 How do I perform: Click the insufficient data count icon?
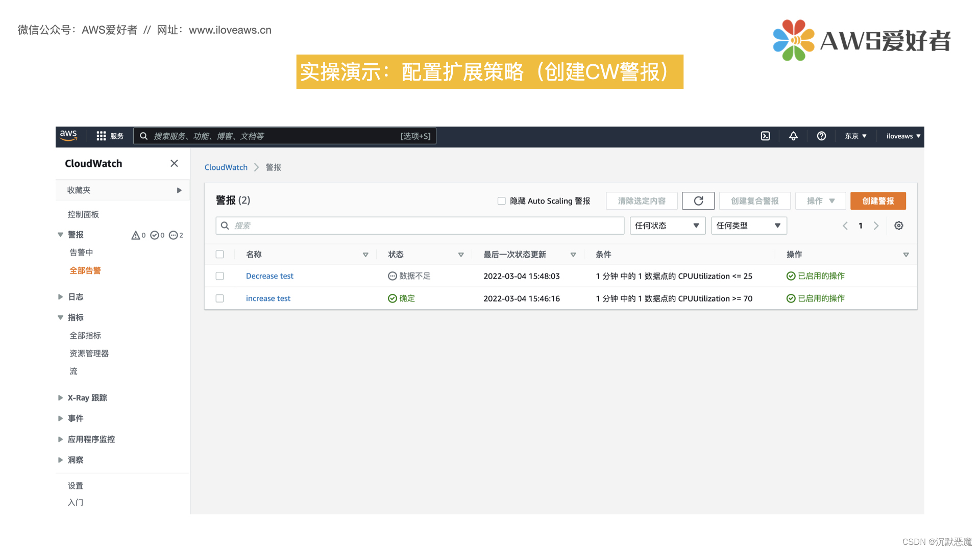(173, 235)
